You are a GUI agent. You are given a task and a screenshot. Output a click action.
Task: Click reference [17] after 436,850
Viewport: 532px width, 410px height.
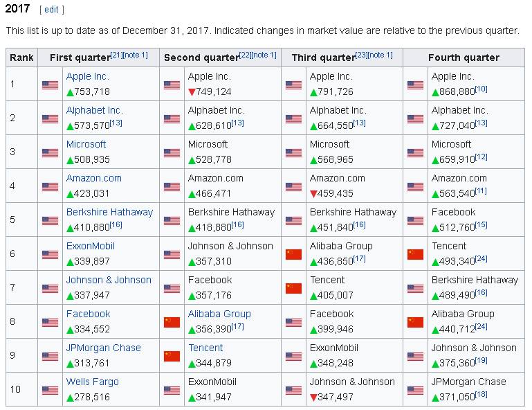(360, 259)
